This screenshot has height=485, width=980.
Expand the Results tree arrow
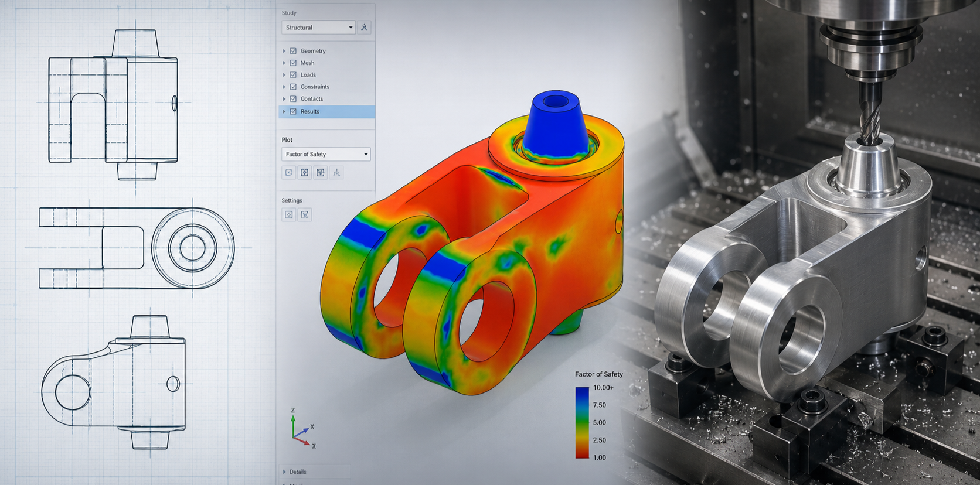click(284, 111)
